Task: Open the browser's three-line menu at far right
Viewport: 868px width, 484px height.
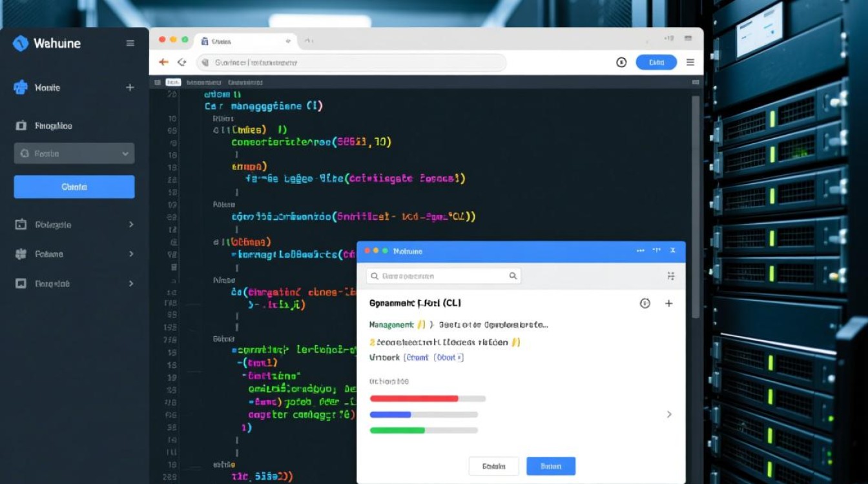Action: tap(690, 63)
